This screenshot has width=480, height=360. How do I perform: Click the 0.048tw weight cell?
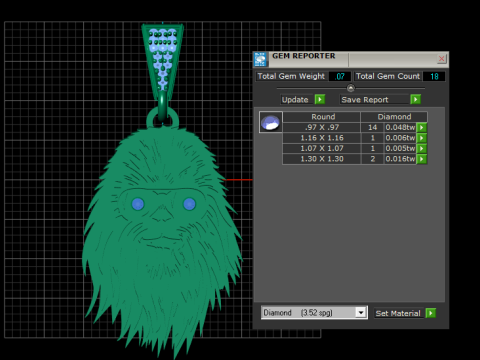(400, 127)
